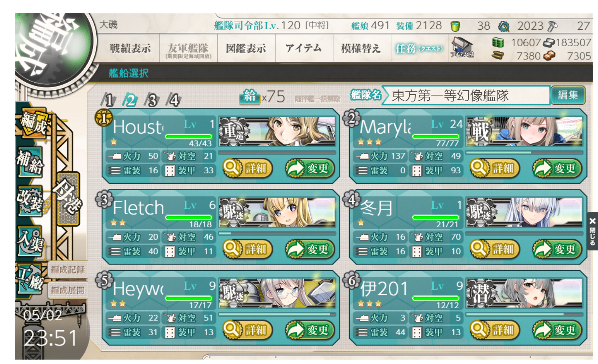Image resolution: width=598 pixels, height=364 pixels.
Task: Click the 伊201 submarine portrait thumbnail
Action: point(524,293)
